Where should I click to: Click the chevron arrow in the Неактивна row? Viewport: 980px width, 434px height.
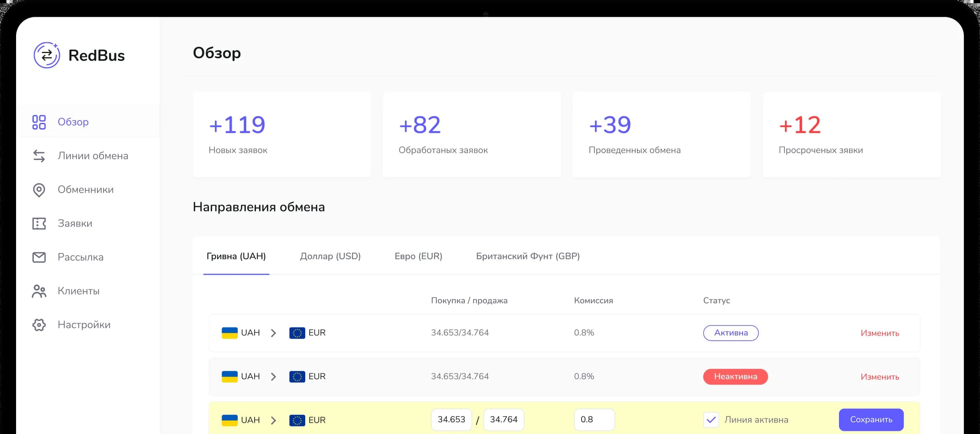[x=274, y=377]
